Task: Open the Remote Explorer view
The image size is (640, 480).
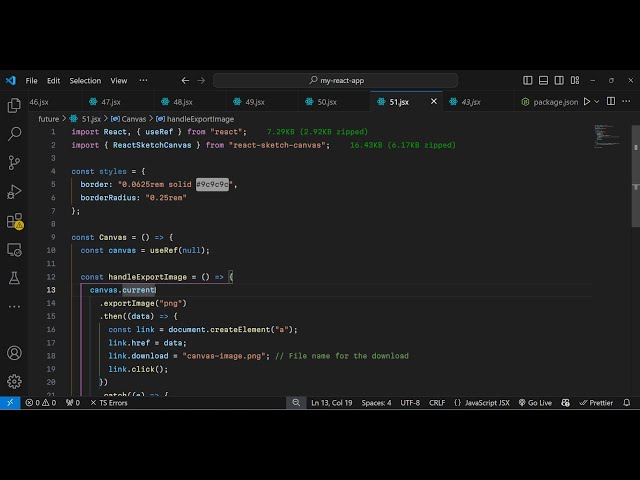Action: coord(14,249)
